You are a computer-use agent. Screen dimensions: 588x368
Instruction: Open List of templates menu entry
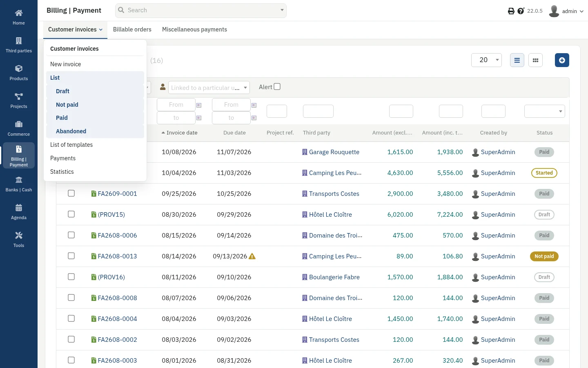click(x=71, y=145)
